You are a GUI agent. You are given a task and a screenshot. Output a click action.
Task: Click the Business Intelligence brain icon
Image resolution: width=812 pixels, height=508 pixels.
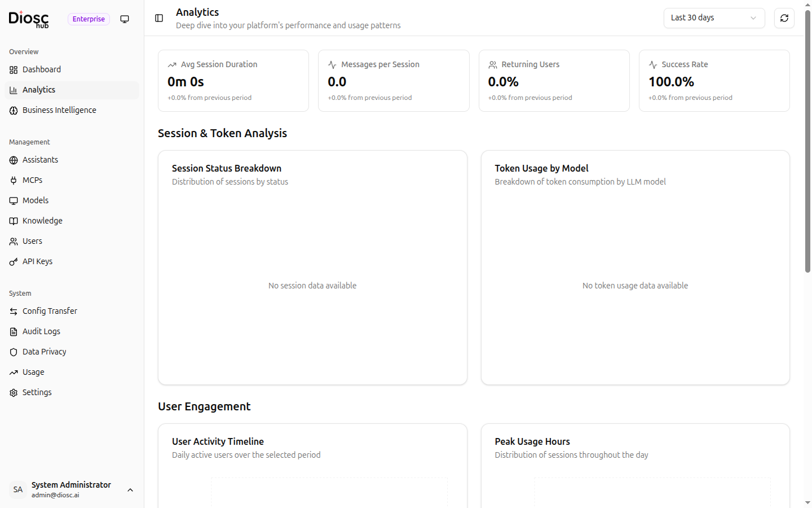[14, 111]
